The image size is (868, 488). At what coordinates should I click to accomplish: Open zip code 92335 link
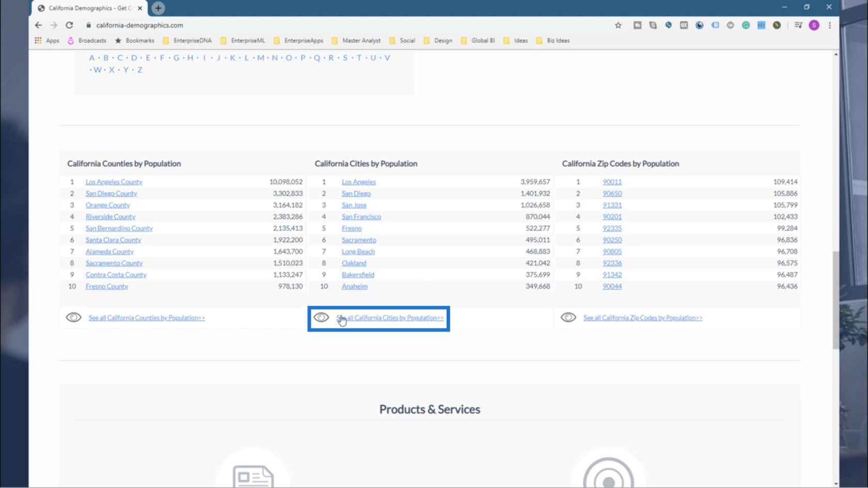click(612, 228)
